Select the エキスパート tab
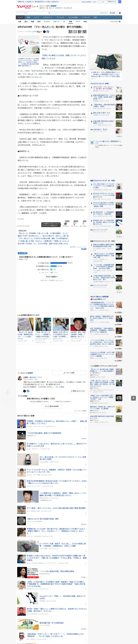 pyautogui.click(x=48, y=17)
